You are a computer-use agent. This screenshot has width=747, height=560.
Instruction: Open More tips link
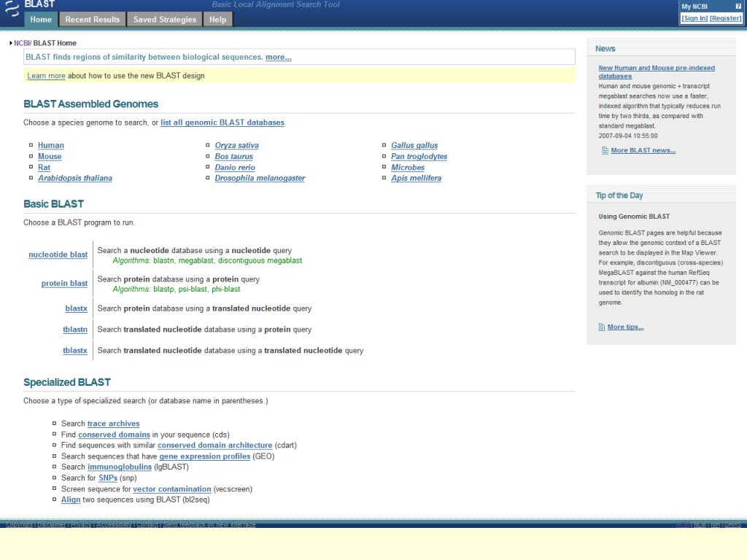[625, 327]
